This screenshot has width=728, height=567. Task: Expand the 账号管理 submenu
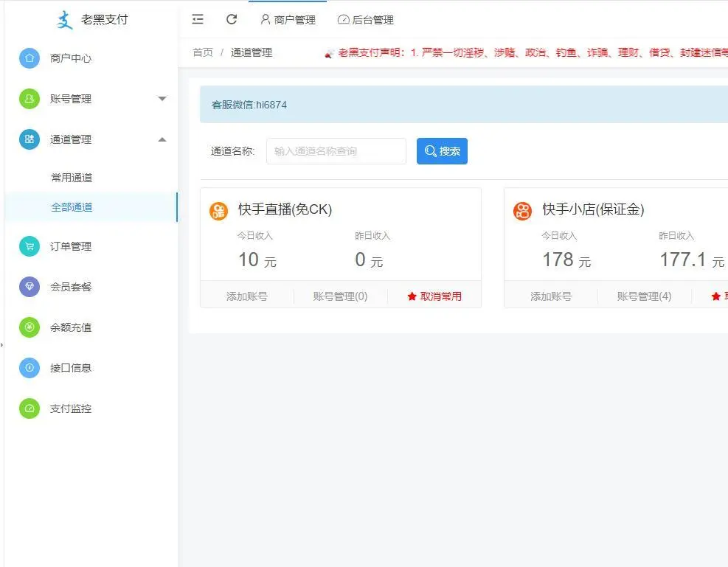[162, 98]
